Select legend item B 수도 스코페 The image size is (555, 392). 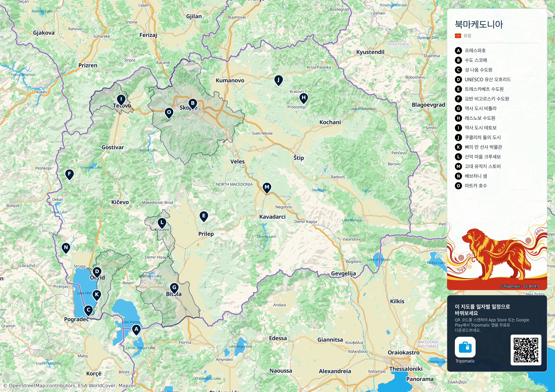click(471, 60)
